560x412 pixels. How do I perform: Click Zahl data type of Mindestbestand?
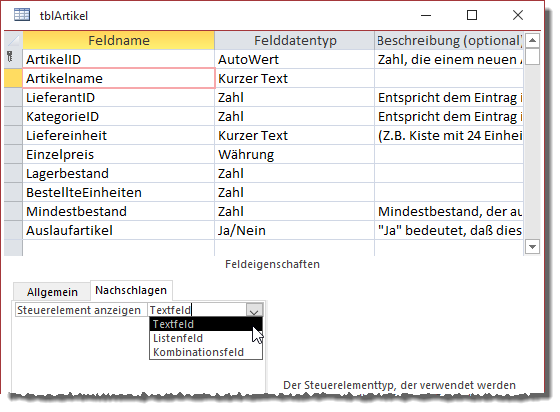(295, 211)
